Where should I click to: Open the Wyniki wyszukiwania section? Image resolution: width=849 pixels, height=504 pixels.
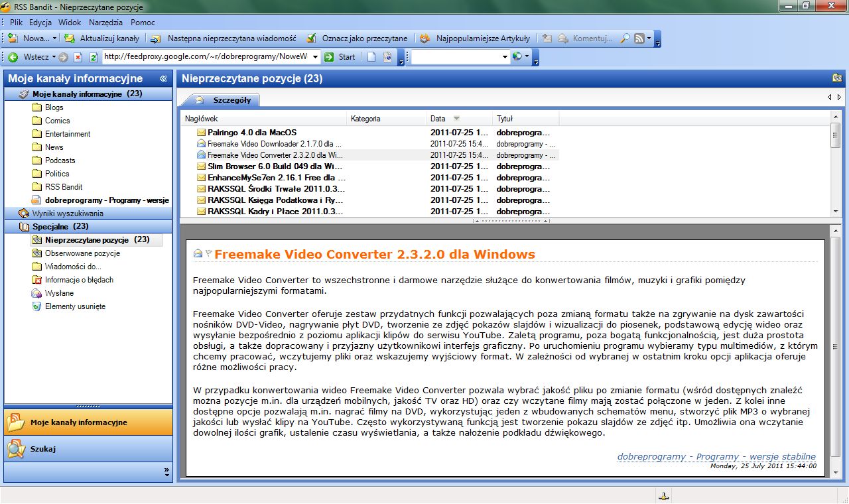[88, 214]
